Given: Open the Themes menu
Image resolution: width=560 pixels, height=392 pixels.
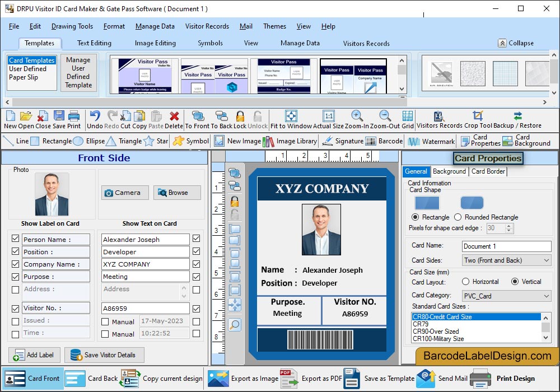Looking at the screenshot, I should pyautogui.click(x=274, y=26).
